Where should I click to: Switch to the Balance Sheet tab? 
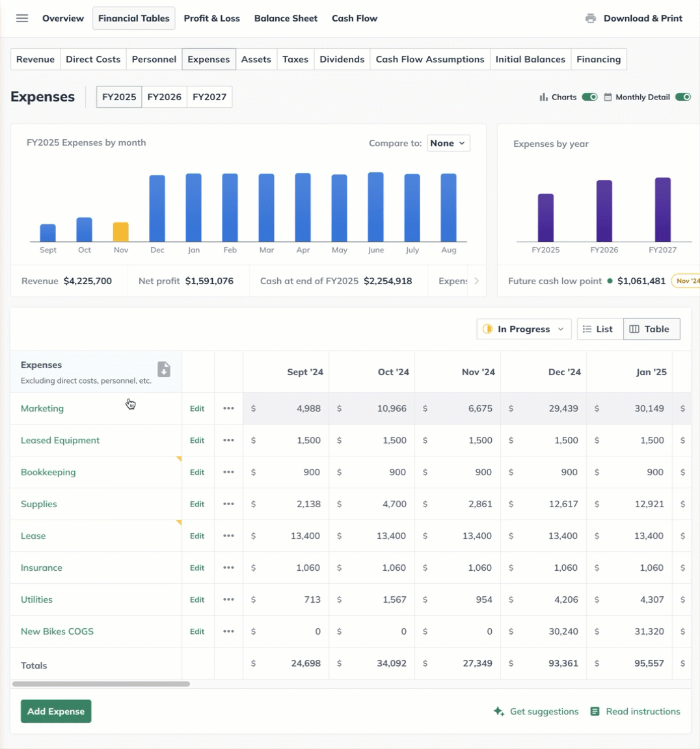tap(286, 18)
